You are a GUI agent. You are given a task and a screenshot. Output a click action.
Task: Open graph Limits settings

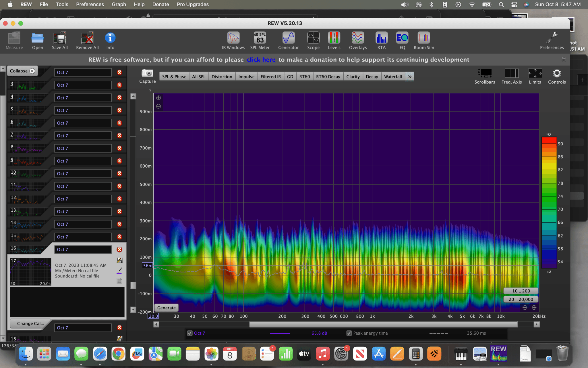coord(535,76)
